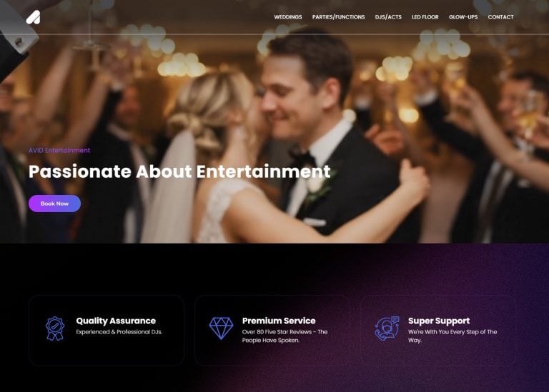Click the Experienced & Professional DJs text
Viewport: 549px width, 392px height.
119,332
